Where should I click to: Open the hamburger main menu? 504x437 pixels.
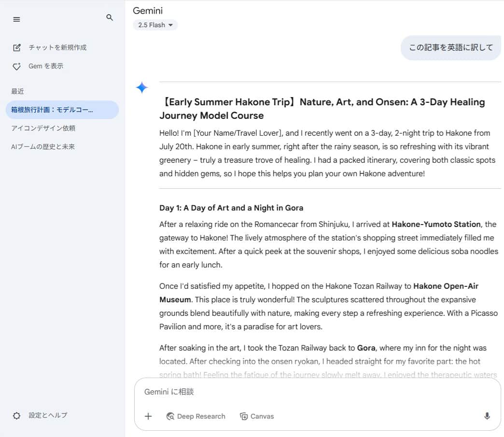[x=16, y=19]
